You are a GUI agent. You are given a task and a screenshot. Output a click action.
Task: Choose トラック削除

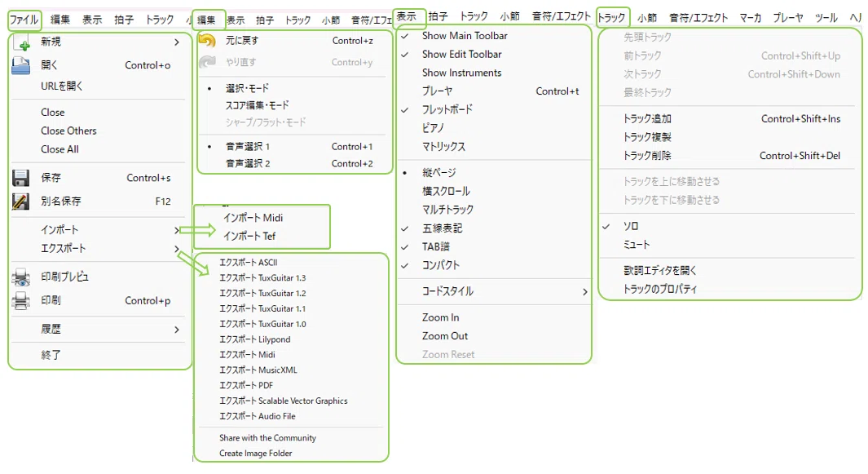647,156
